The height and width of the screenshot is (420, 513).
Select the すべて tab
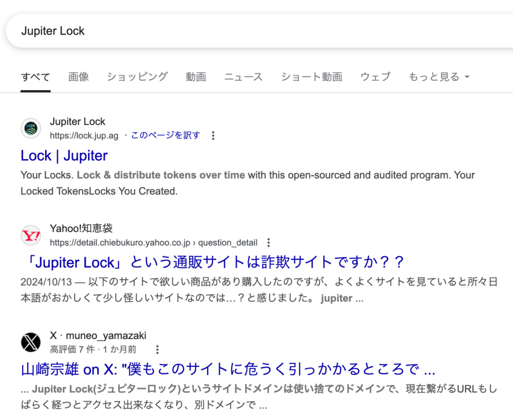pyautogui.click(x=36, y=77)
